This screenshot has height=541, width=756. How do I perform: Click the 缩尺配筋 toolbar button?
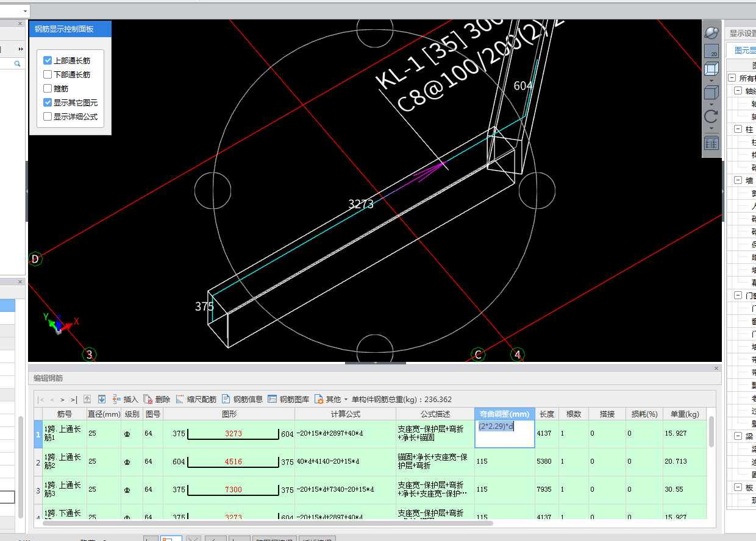196,400
